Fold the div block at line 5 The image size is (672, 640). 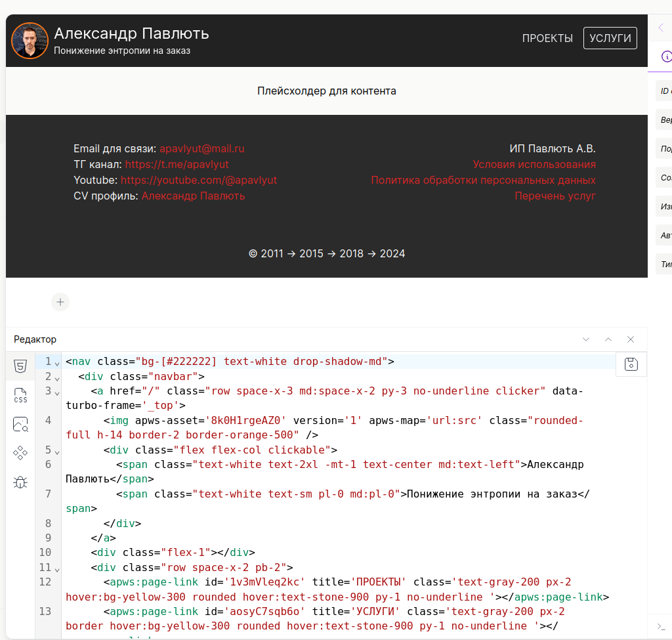point(57,451)
